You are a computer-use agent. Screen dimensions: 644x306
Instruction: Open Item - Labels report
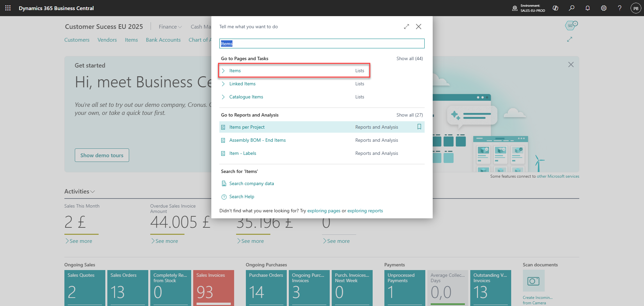click(243, 153)
